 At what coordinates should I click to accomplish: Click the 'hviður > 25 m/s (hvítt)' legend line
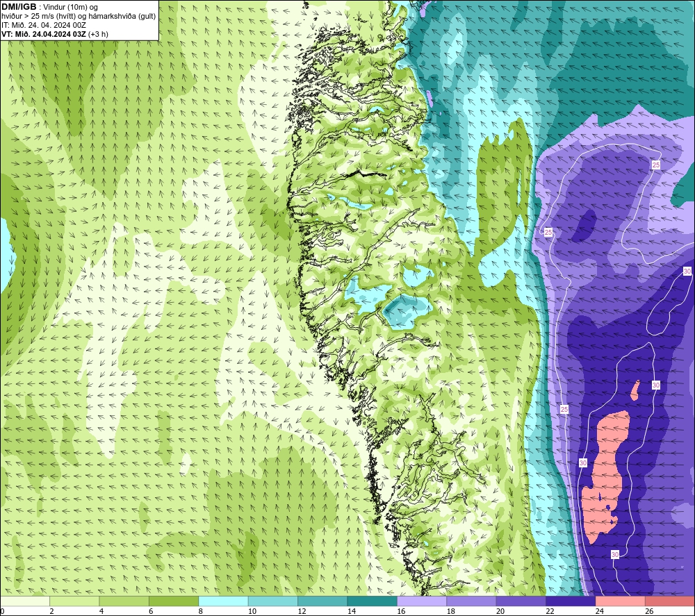coord(79,17)
